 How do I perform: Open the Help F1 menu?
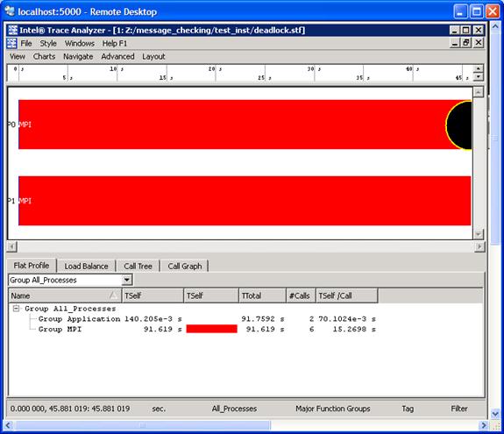(115, 44)
